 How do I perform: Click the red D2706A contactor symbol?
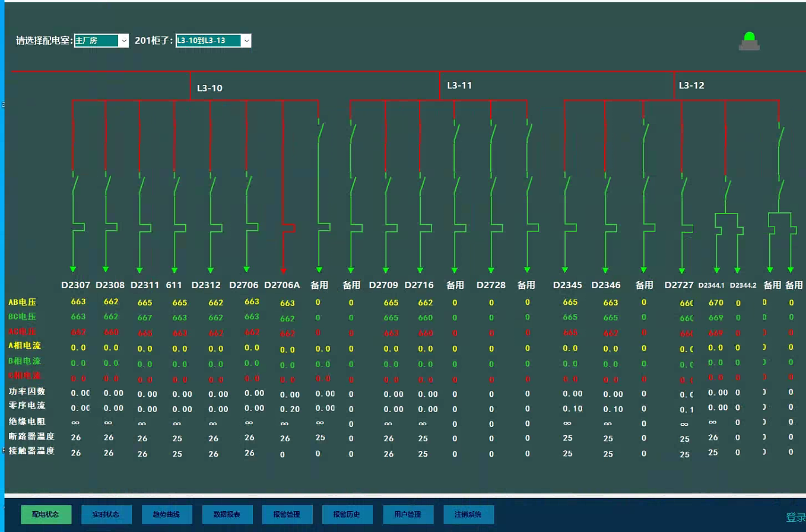click(x=288, y=228)
